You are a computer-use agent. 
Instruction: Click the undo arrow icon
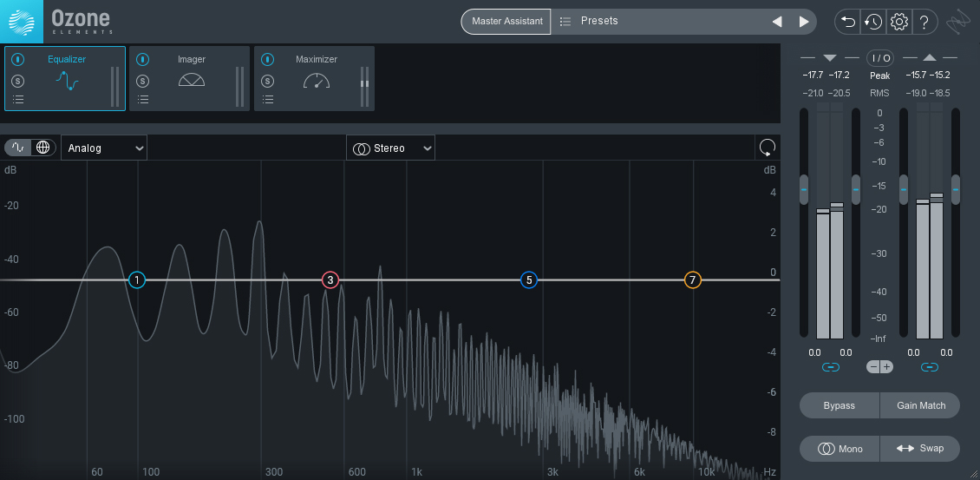848,22
